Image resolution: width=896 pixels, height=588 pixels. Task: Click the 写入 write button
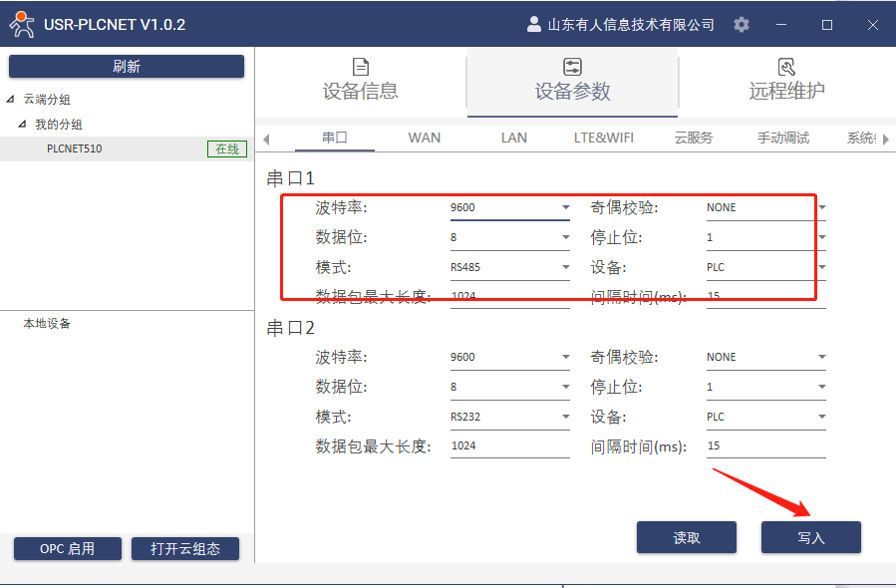[810, 537]
